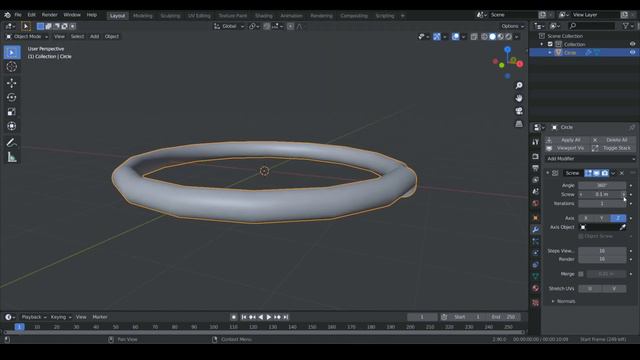Click the Blender logo menu
The height and width of the screenshot is (360, 640).
(7, 15)
